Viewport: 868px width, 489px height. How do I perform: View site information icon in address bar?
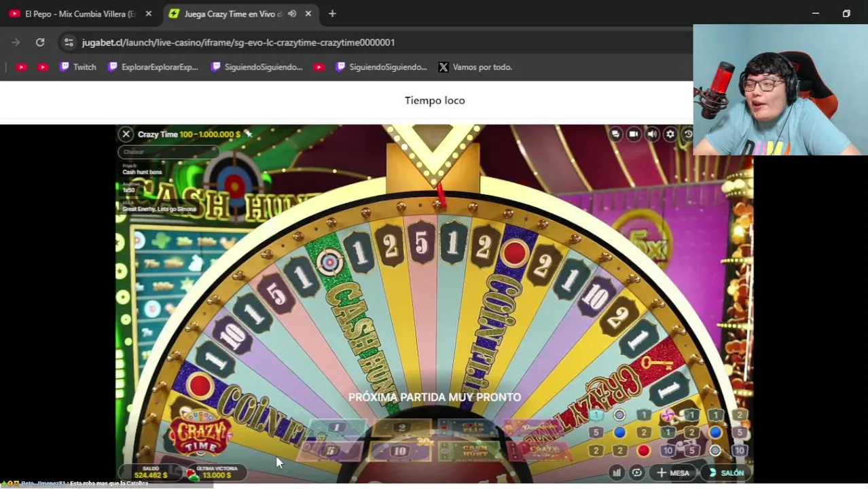[x=69, y=42]
